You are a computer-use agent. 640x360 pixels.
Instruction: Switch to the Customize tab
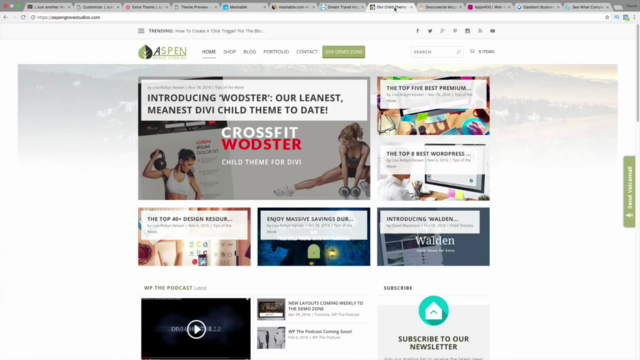[97, 7]
